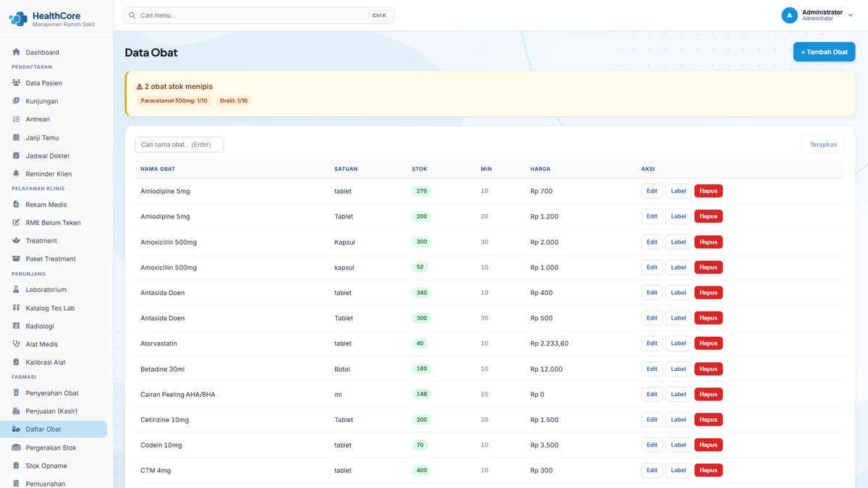Open Janji Temu calendar icon
868x488 pixels.
pyautogui.click(x=16, y=137)
